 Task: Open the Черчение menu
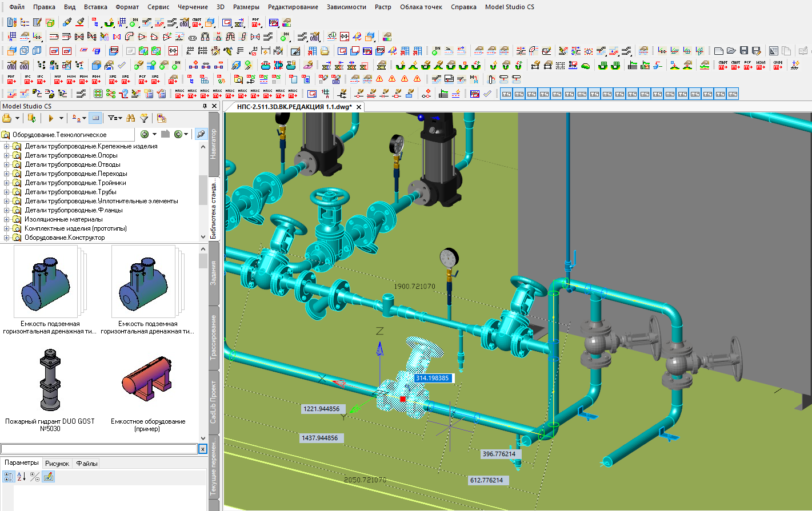pyautogui.click(x=193, y=7)
